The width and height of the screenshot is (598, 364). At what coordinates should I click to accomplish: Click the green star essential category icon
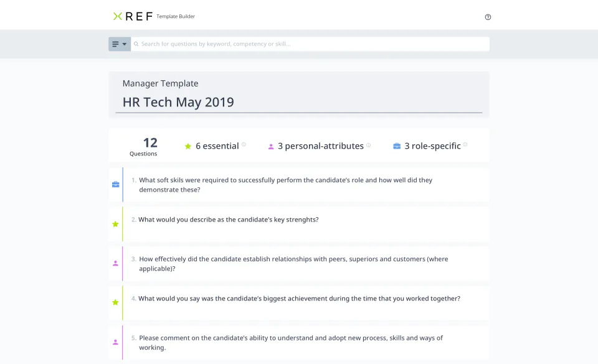click(x=188, y=146)
